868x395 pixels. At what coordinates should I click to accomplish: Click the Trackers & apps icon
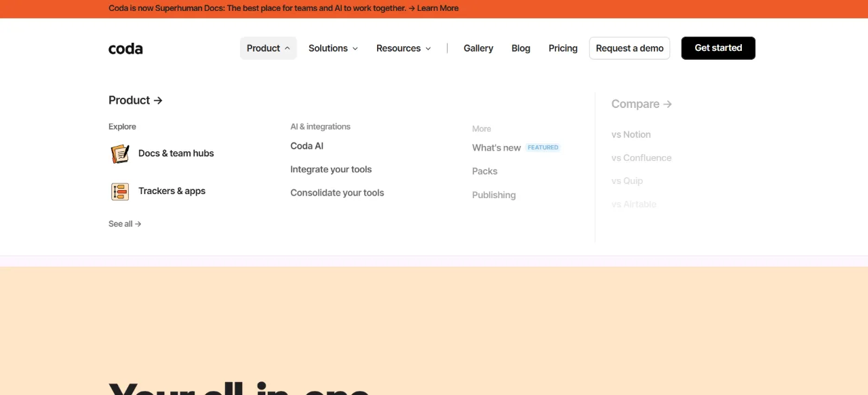(120, 191)
